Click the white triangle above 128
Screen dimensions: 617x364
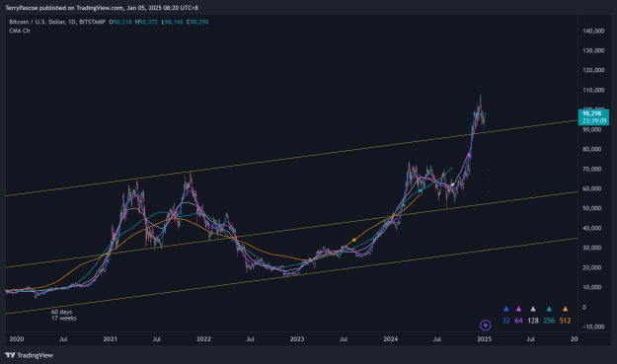coord(533,309)
